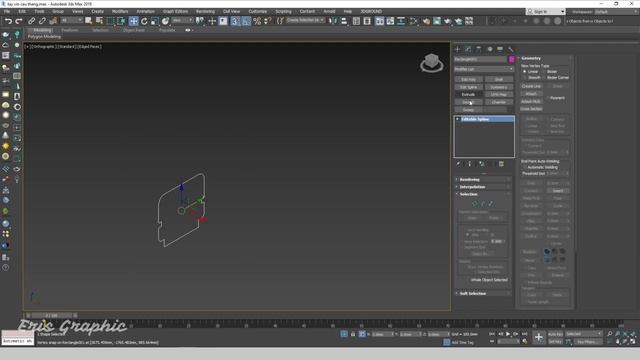Open the Modify command panel tab

(x=468, y=49)
